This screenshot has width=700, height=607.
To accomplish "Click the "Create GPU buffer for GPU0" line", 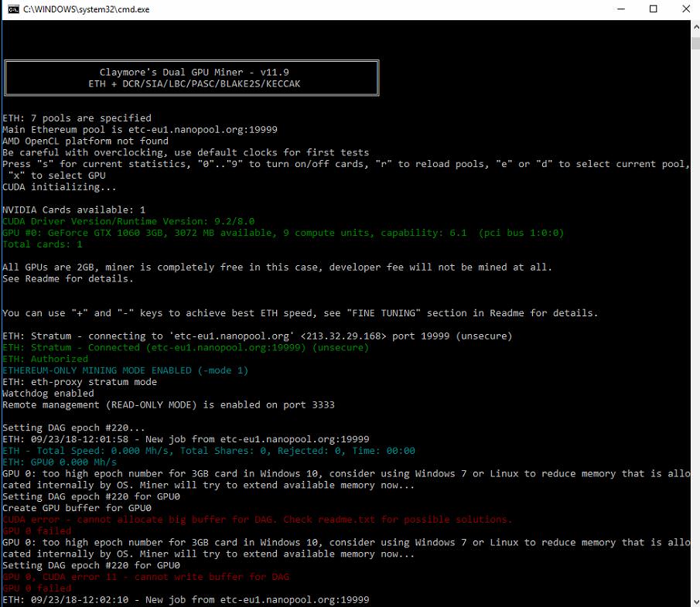I will point(77,508).
